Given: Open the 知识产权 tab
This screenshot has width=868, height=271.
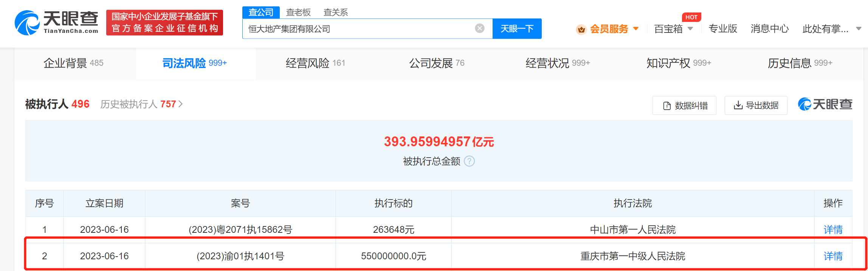Looking at the screenshot, I should coord(679,63).
